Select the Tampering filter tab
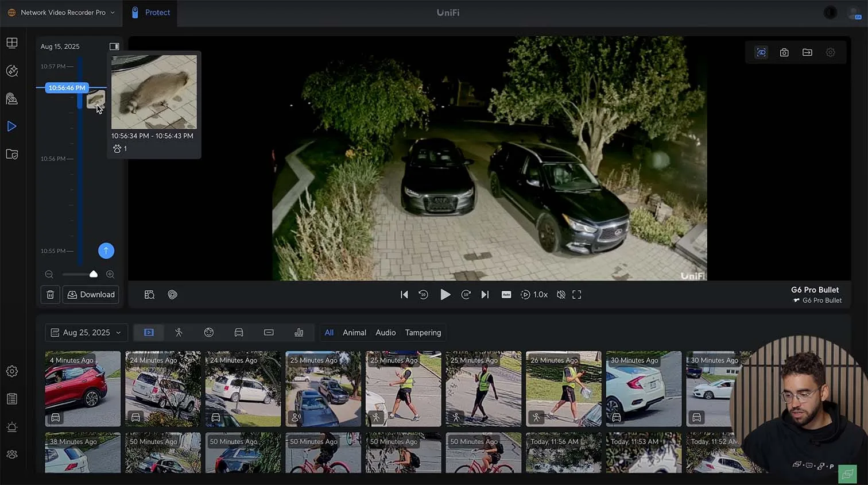The image size is (868, 485). click(423, 333)
